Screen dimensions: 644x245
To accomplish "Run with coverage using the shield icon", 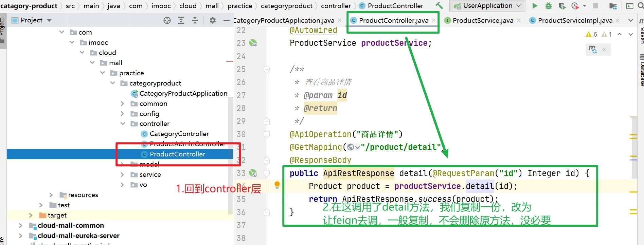I will pos(562,6).
